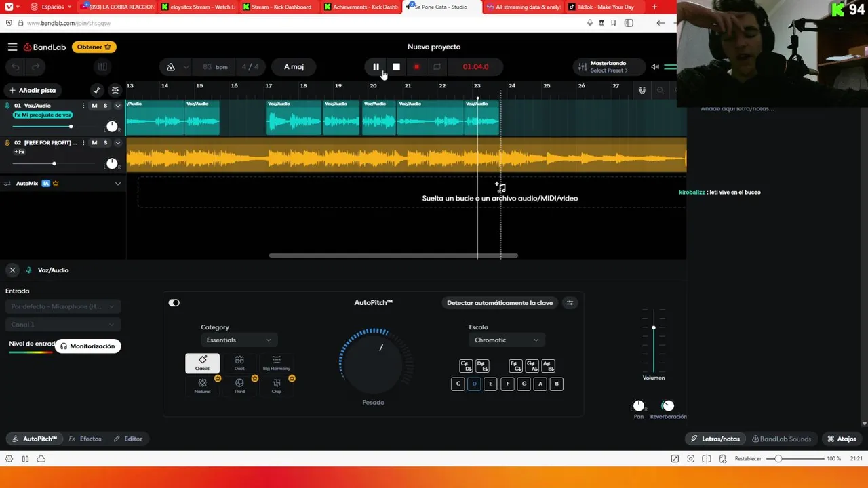Mute track 02 FREE FOR PROFIT
868x488 pixels.
pyautogui.click(x=94, y=143)
